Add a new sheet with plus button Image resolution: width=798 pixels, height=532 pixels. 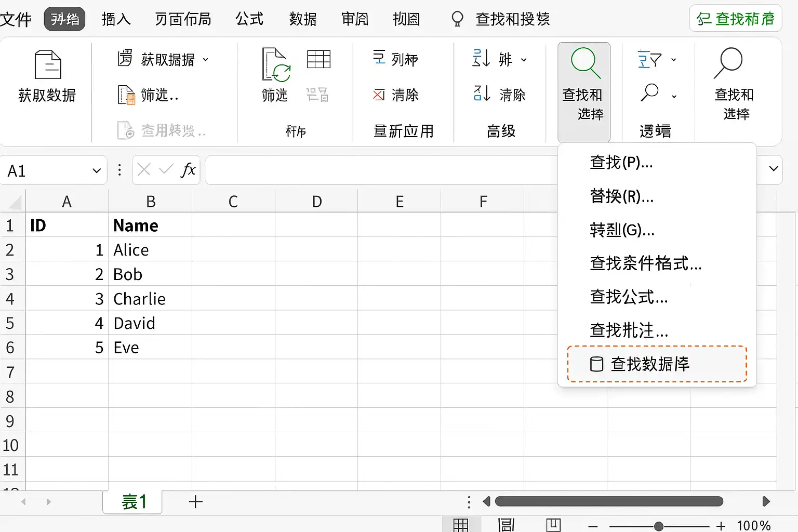195,502
